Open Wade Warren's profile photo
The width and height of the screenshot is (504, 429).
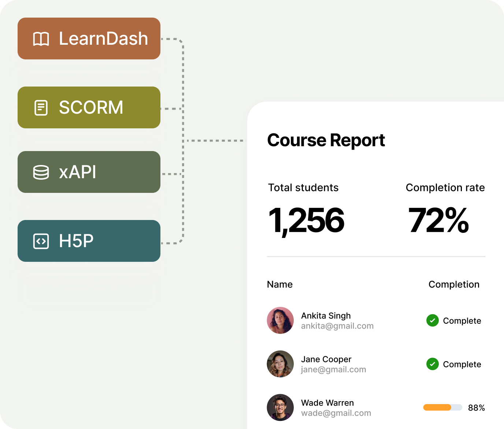pos(280,407)
